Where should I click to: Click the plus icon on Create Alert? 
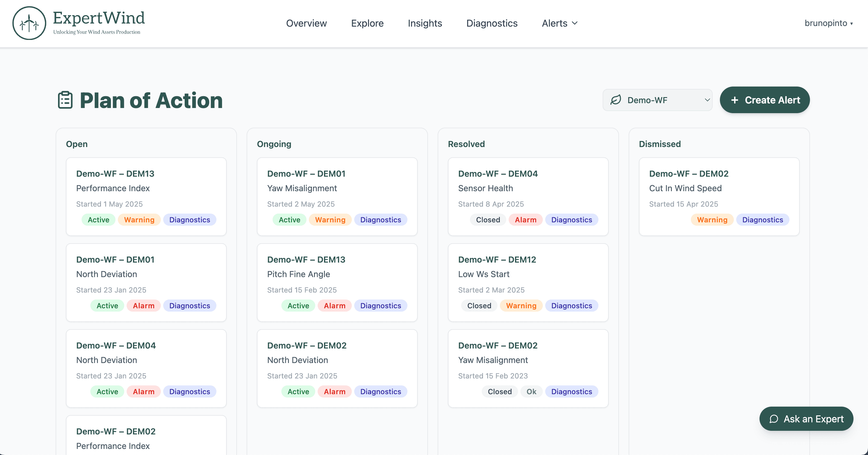(x=734, y=100)
